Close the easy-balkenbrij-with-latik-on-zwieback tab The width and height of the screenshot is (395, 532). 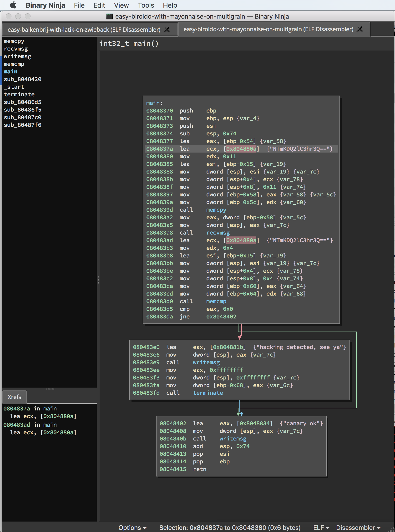click(x=167, y=30)
